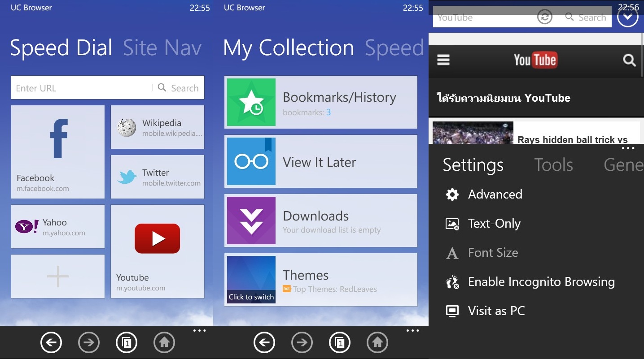Tap back arrow on My Collection screen

coord(264,343)
